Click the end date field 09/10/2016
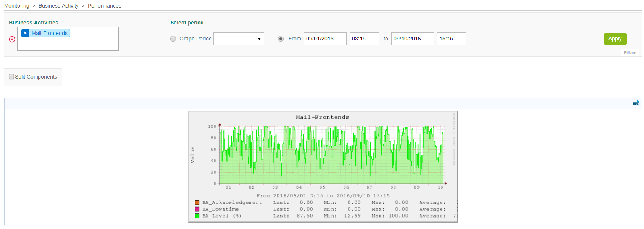 click(413, 39)
